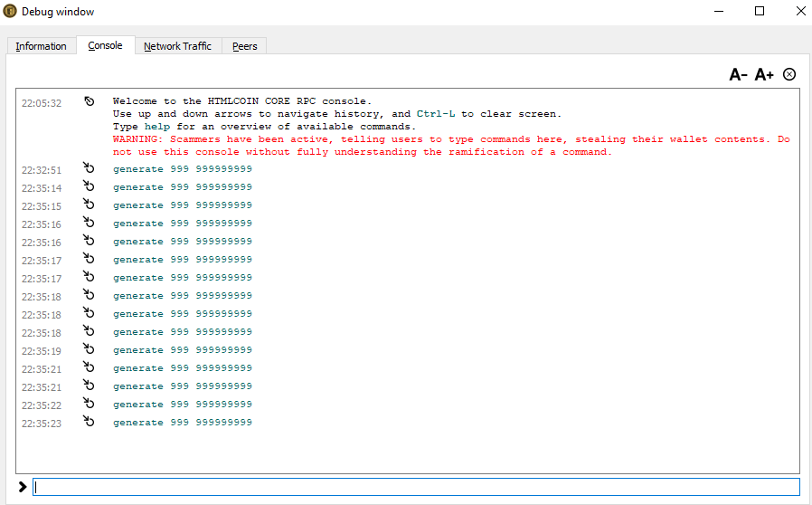This screenshot has width=812, height=505.
Task: Click the timestamp 22:35:22
Action: pyautogui.click(x=42, y=405)
